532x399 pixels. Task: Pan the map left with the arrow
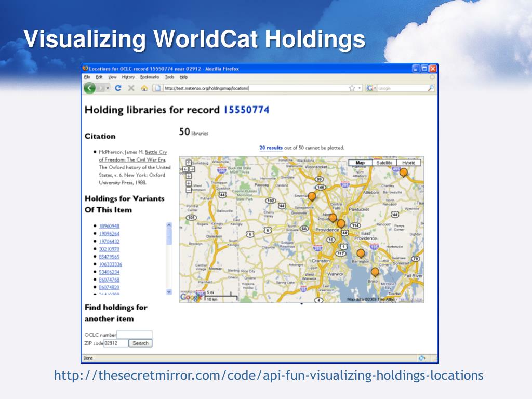185,169
